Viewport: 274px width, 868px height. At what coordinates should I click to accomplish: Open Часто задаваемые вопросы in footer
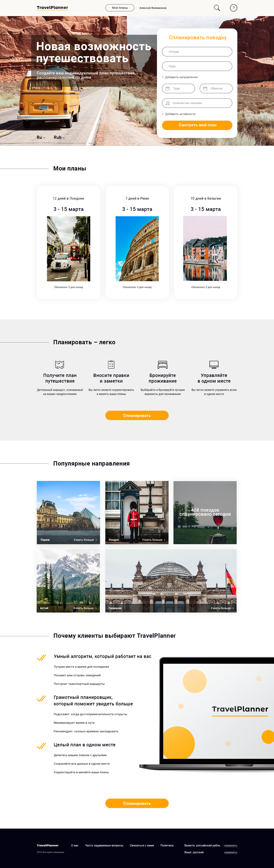(104, 845)
